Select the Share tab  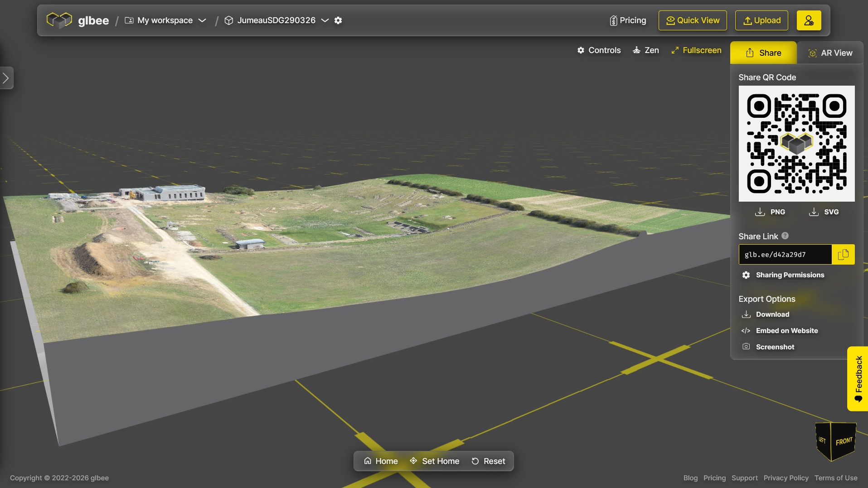(763, 53)
